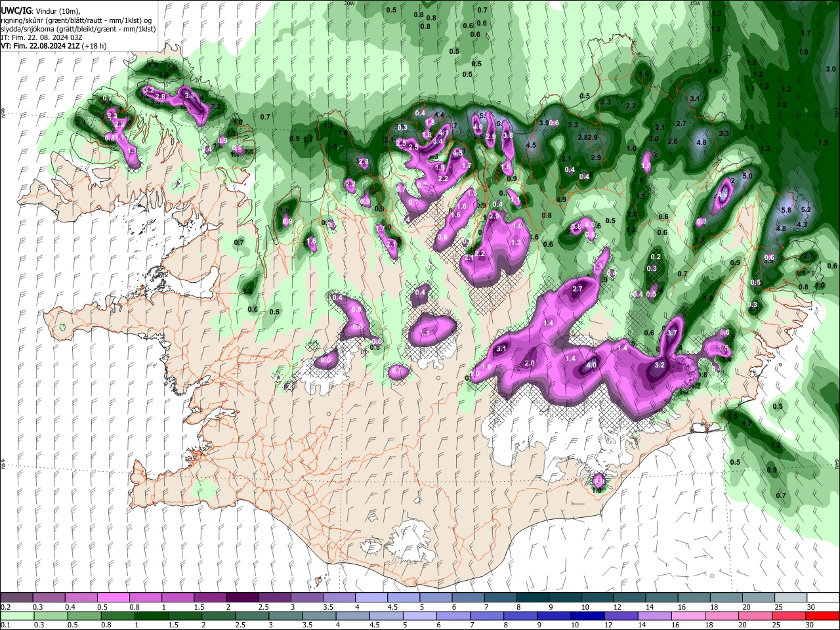This screenshot has height=630, width=840.
Task: Click the violet rain-scale swatch at 12
Action: (x=620, y=616)
